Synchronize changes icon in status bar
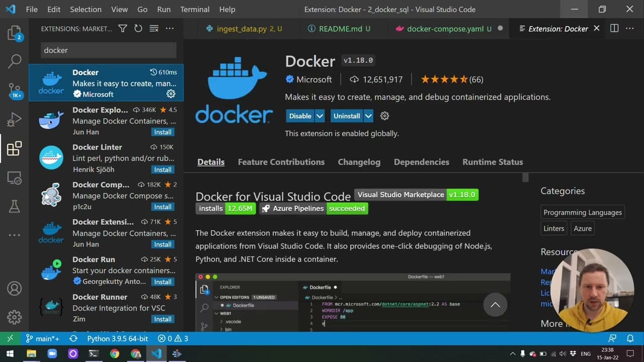The width and height of the screenshot is (644, 362). pos(73,338)
